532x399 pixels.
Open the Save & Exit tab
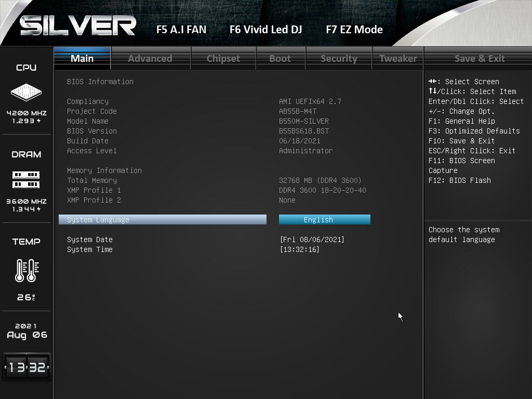pos(480,58)
